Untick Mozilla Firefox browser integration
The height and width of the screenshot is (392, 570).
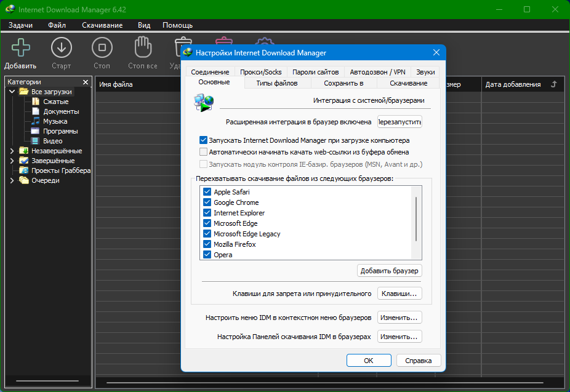pyautogui.click(x=207, y=244)
